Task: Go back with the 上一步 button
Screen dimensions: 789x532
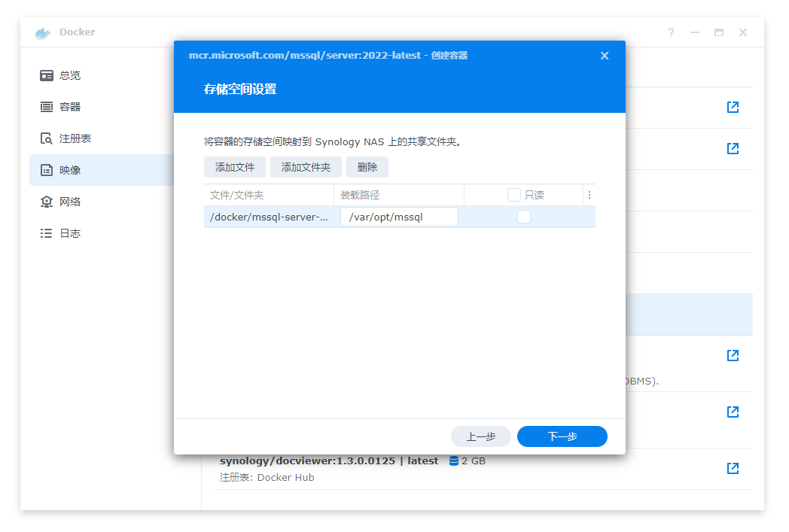Action: point(480,436)
